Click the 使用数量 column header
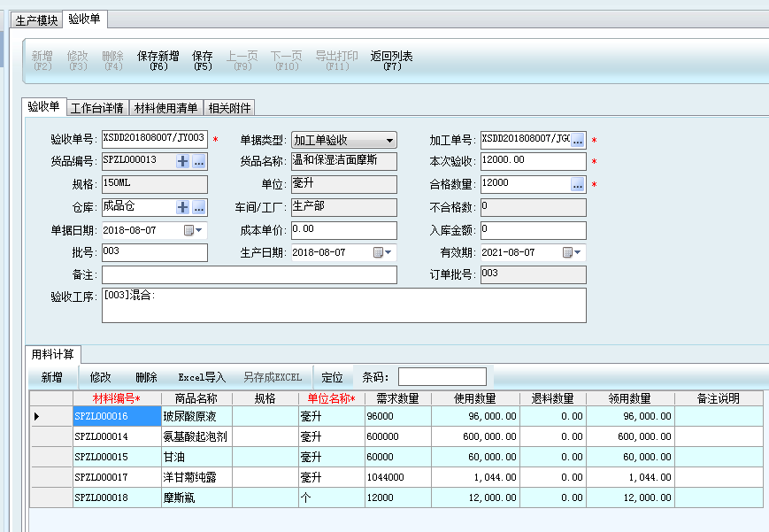The width and height of the screenshot is (769, 532). coord(474,398)
